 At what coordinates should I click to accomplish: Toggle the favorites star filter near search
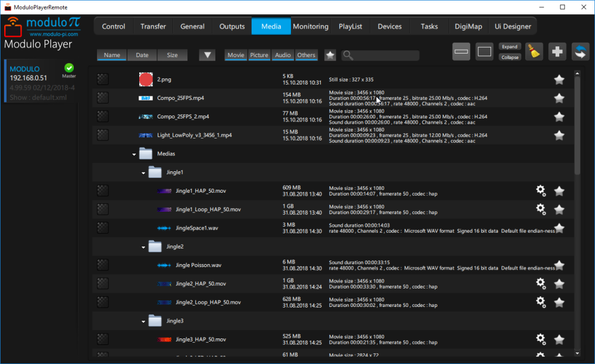330,55
